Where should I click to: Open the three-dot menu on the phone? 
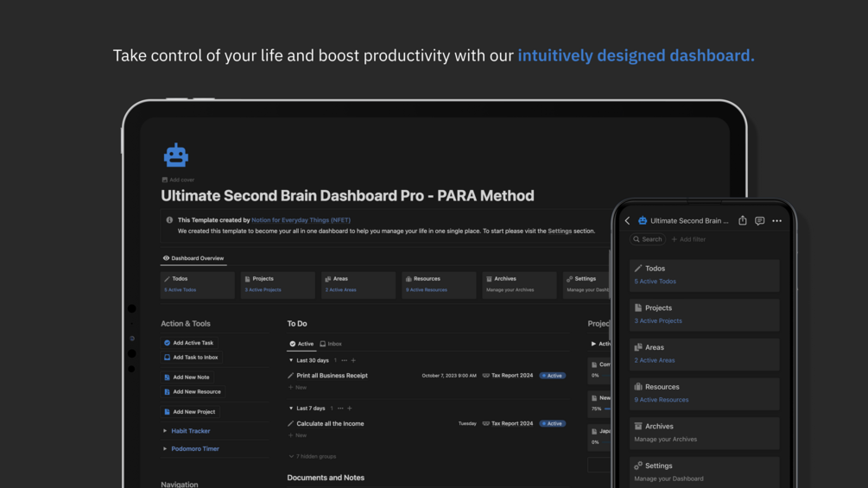point(777,221)
